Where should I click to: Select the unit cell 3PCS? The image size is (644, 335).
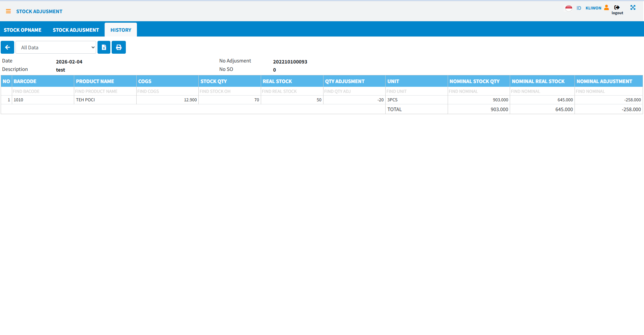click(417, 100)
